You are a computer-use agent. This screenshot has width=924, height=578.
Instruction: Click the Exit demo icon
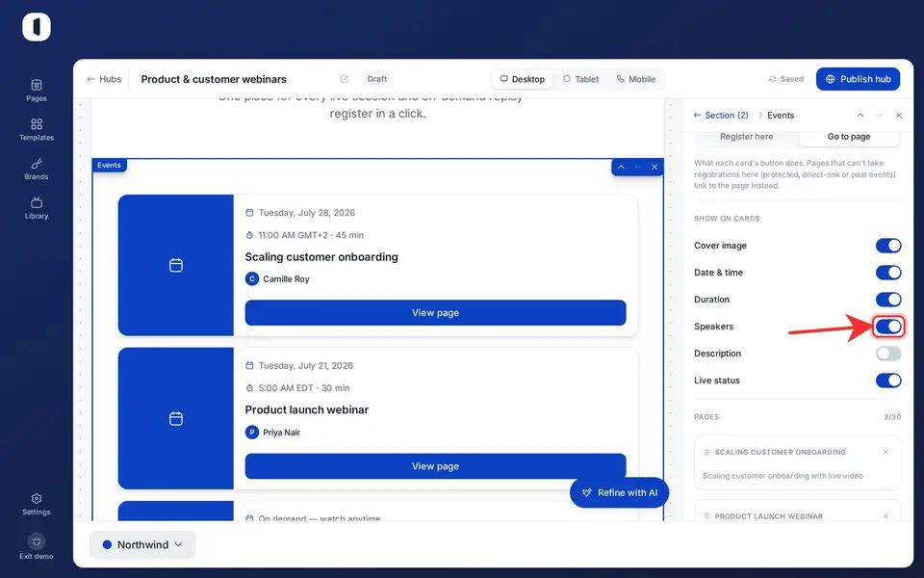click(x=37, y=541)
